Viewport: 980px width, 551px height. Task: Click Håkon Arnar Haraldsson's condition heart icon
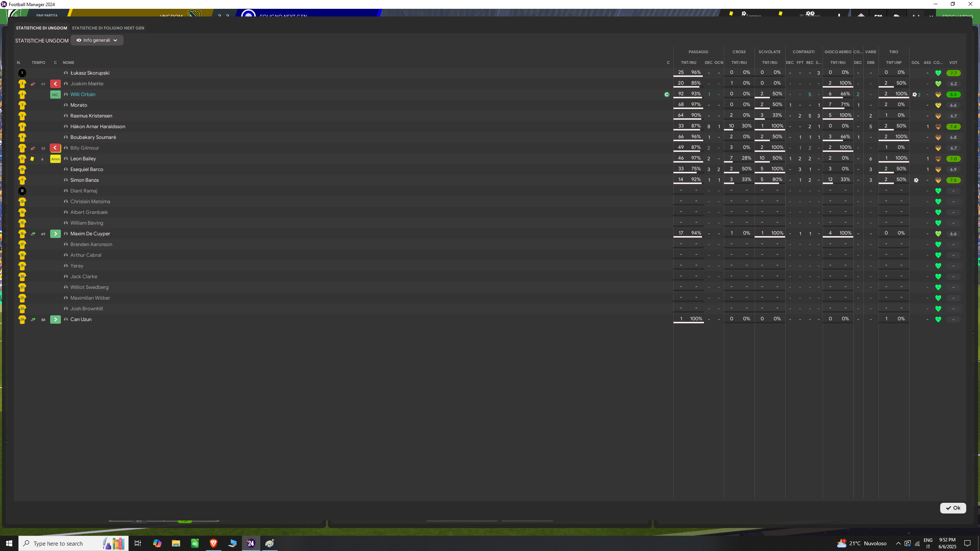[938, 127]
